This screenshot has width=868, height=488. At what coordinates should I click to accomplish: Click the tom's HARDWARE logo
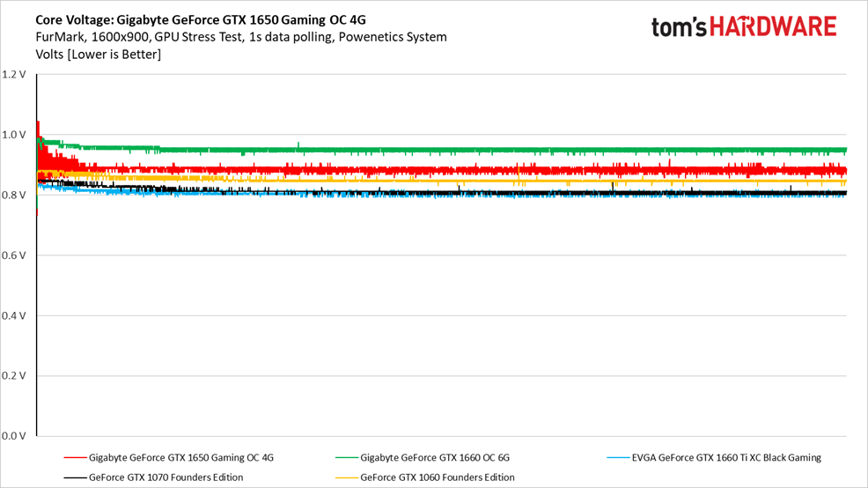[x=744, y=26]
